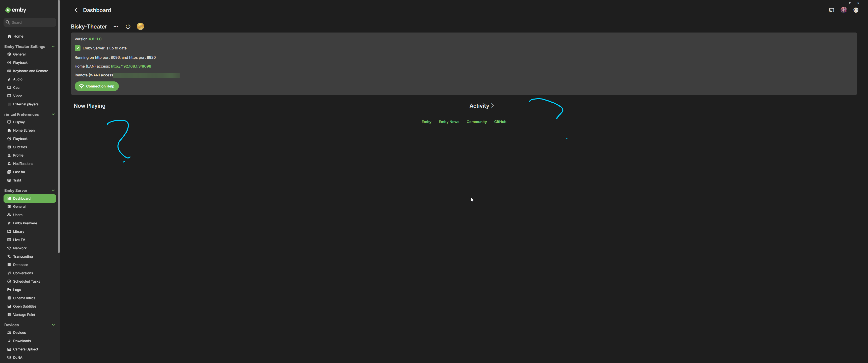Image resolution: width=868 pixels, height=363 pixels.
Task: Open Vantage Point settings
Action: [x=30, y=315]
